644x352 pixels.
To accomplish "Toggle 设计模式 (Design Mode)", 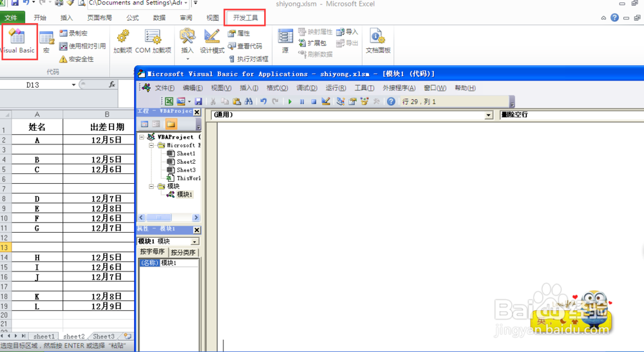I will 212,41.
